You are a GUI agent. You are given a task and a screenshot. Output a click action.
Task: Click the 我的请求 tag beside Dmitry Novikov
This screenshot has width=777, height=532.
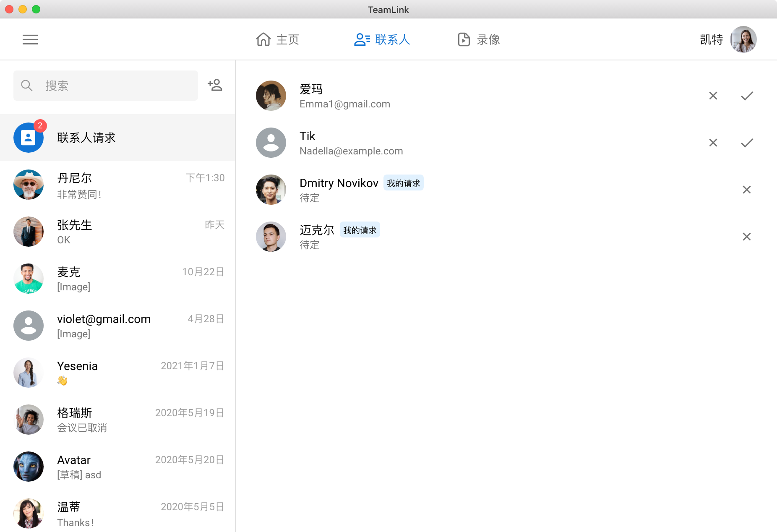point(403,183)
